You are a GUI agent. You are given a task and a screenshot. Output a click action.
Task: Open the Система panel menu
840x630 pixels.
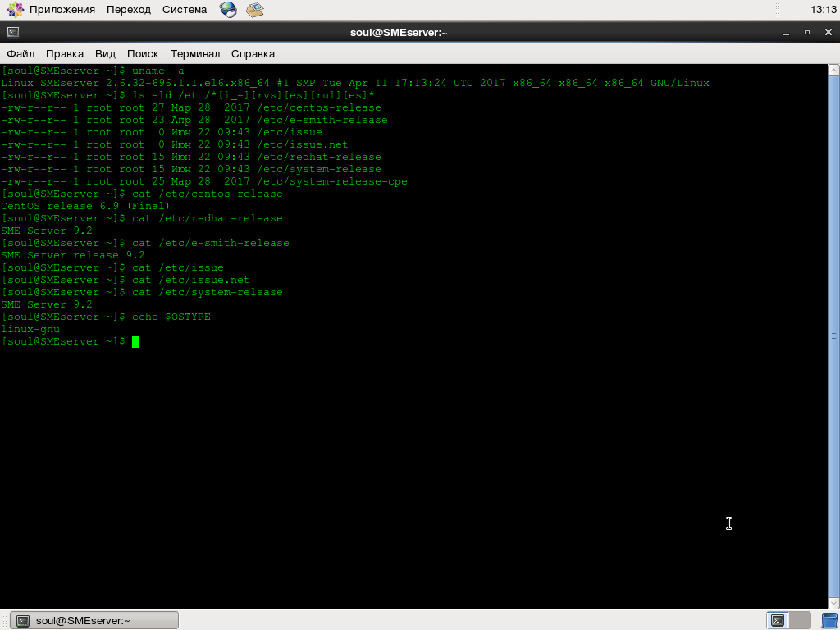[x=185, y=10]
